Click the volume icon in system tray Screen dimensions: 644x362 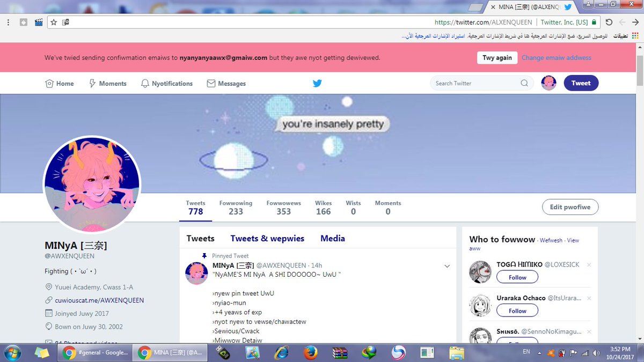595,352
